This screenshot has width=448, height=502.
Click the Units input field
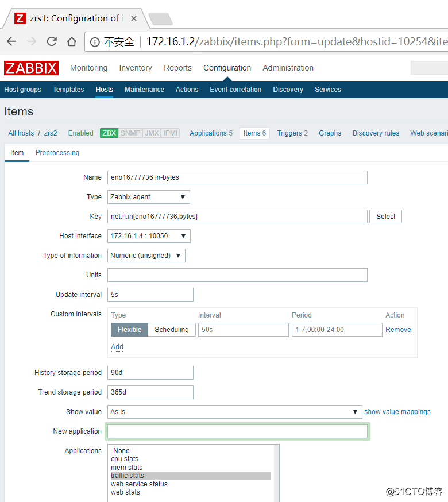point(237,275)
